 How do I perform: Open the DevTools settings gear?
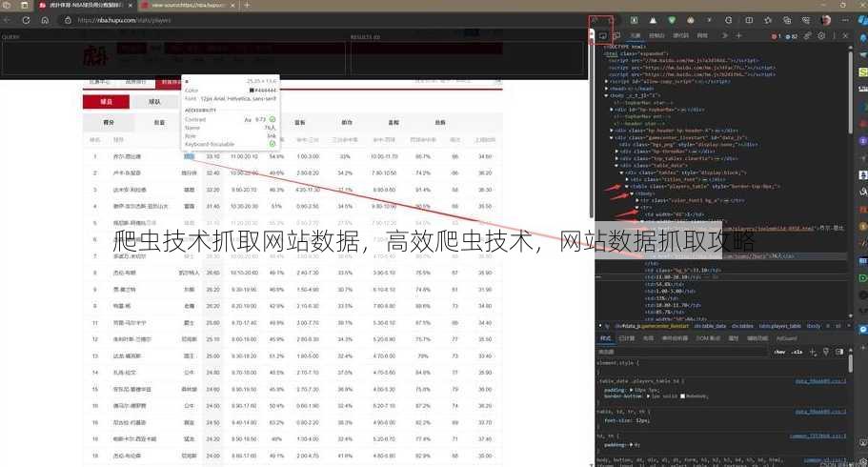[x=821, y=35]
